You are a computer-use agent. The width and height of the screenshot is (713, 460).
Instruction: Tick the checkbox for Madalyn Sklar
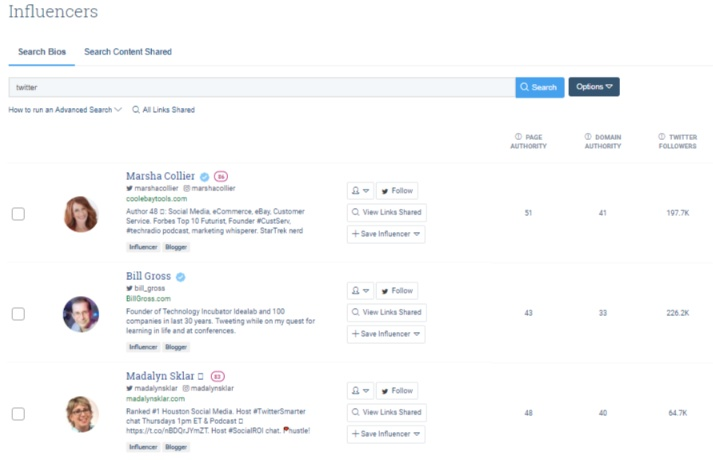point(18,414)
